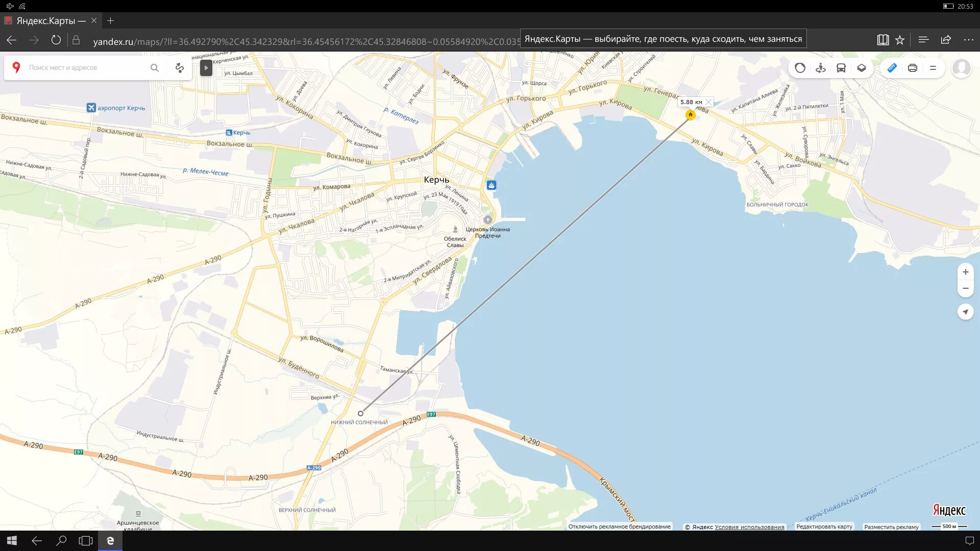Viewport: 980px width, 551px height.
Task: Click taskbar back arrow
Action: pyautogui.click(x=37, y=541)
